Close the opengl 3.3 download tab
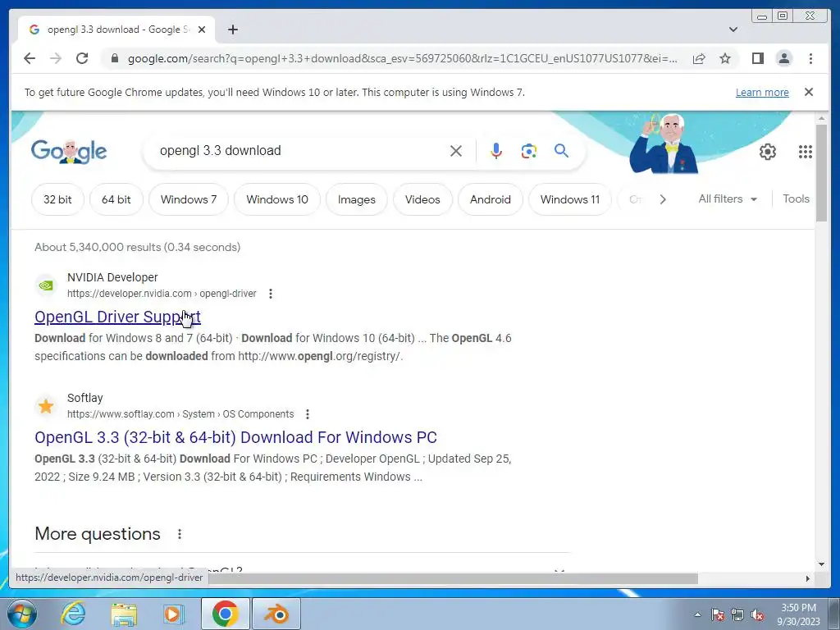This screenshot has height=630, width=840. click(x=202, y=30)
